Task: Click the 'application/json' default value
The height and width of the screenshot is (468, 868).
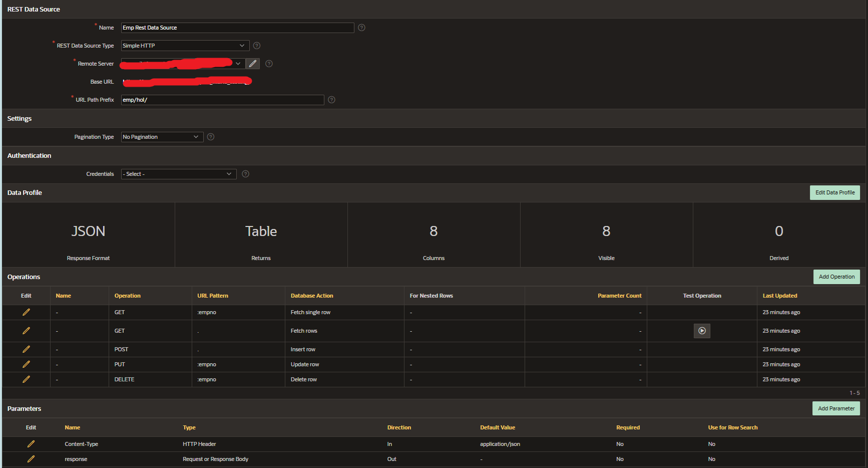Action: 500,444
